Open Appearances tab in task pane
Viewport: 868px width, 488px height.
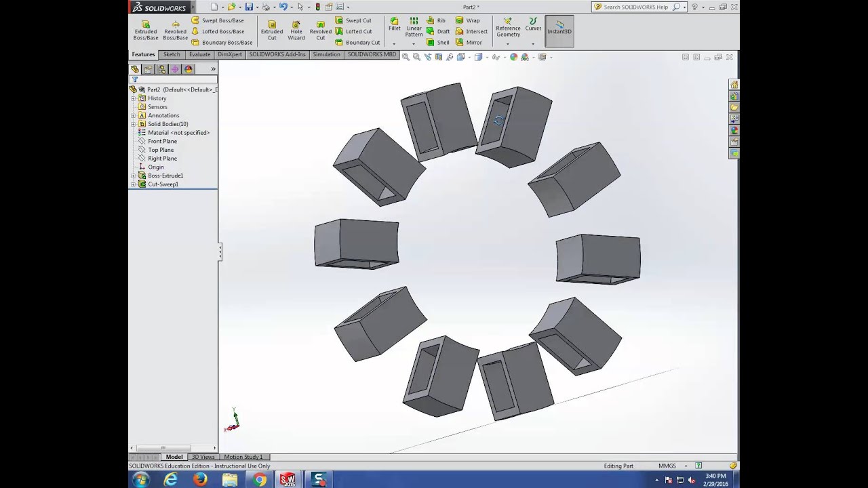734,130
